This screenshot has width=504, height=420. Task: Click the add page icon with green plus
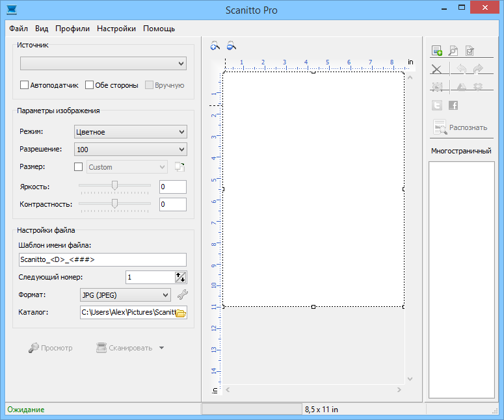pos(437,51)
